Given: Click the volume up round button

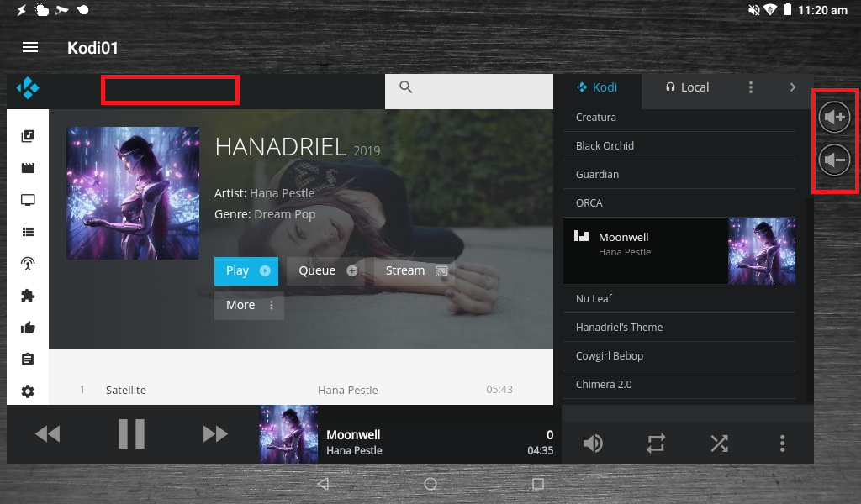Looking at the screenshot, I should pos(834,117).
